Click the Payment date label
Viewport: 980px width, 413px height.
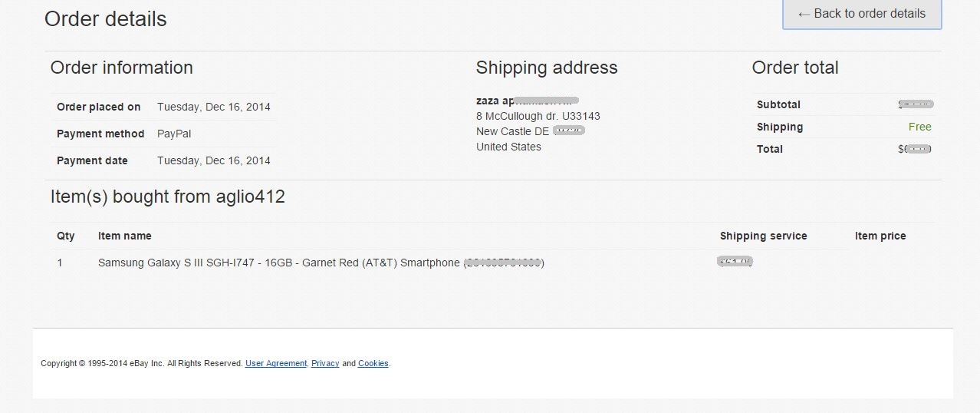[x=92, y=160]
